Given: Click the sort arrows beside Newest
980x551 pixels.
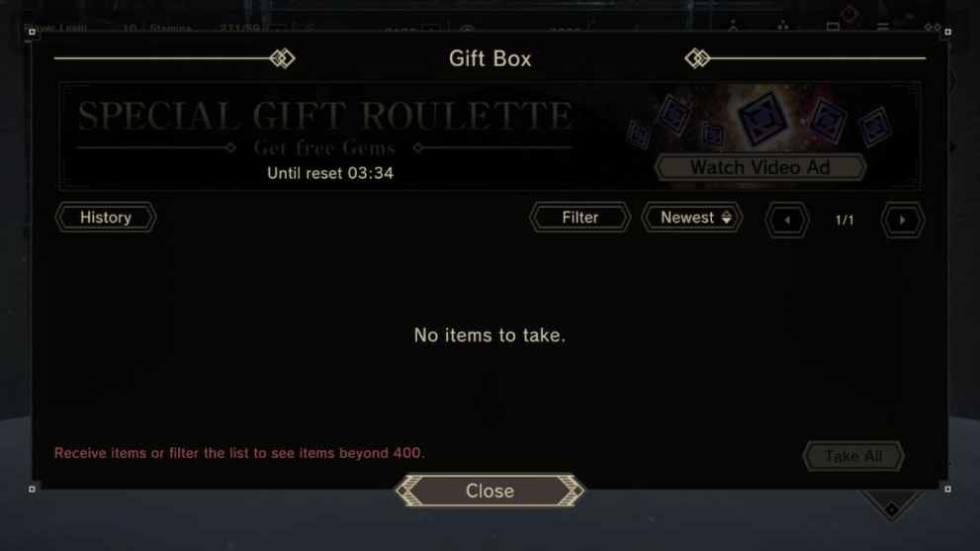Looking at the screenshot, I should (726, 218).
